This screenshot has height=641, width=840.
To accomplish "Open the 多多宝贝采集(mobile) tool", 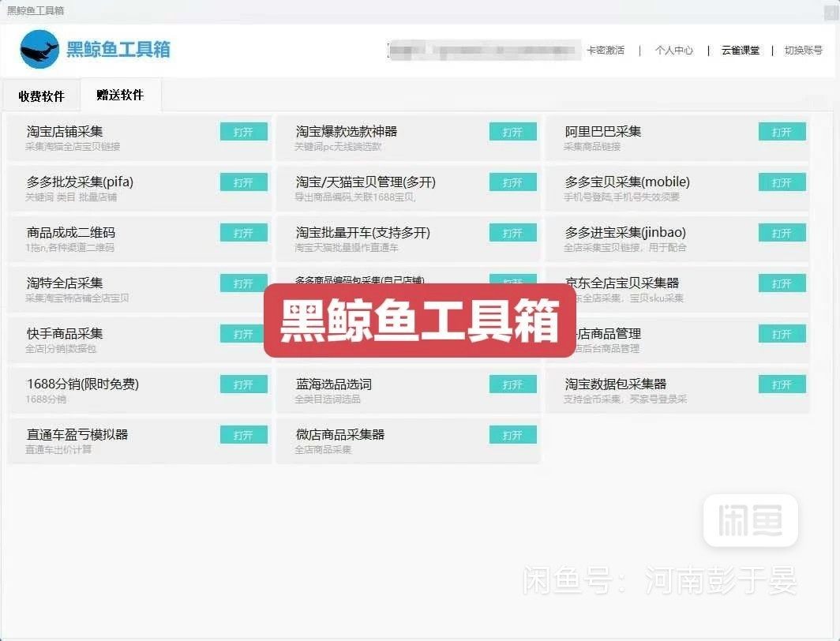I will point(782,182).
